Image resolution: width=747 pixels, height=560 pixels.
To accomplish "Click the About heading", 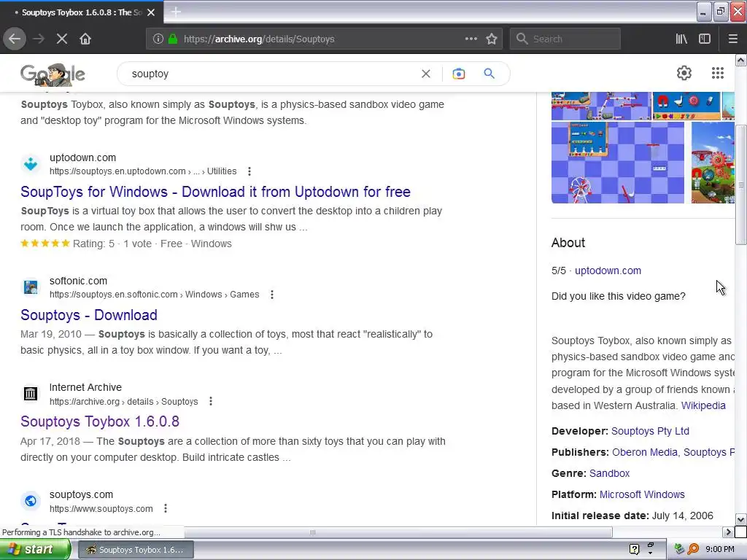I will 568,243.
